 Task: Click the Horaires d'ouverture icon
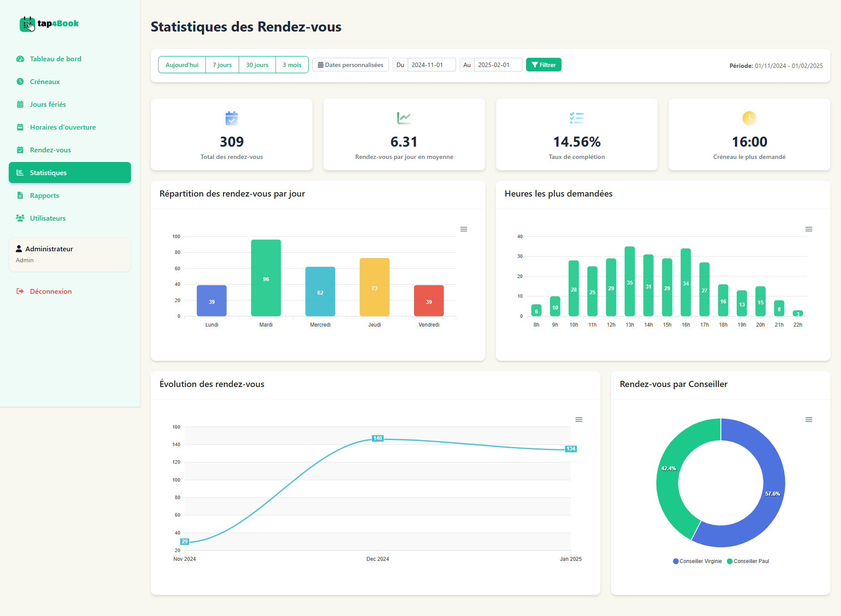pyautogui.click(x=21, y=127)
